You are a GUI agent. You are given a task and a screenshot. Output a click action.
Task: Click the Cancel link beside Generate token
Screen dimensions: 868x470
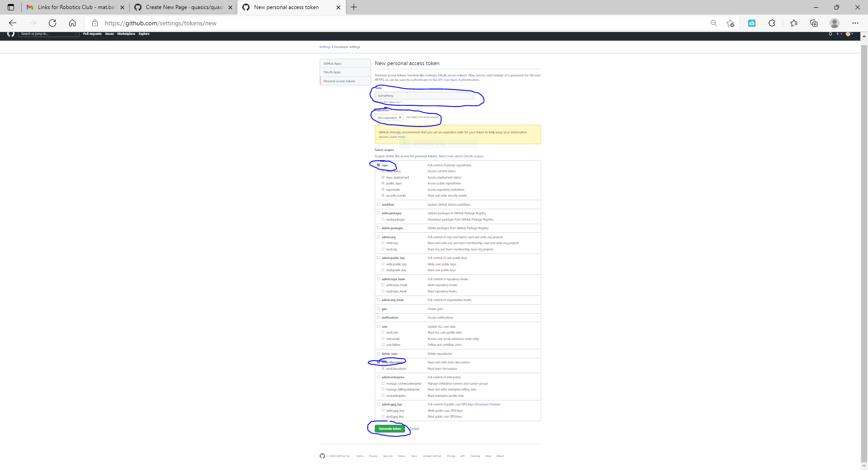(414, 429)
